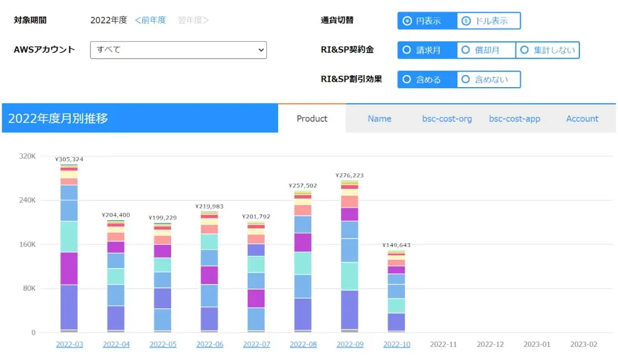
Task: Click the dollar coin icon in ドル表示
Action: 466,21
